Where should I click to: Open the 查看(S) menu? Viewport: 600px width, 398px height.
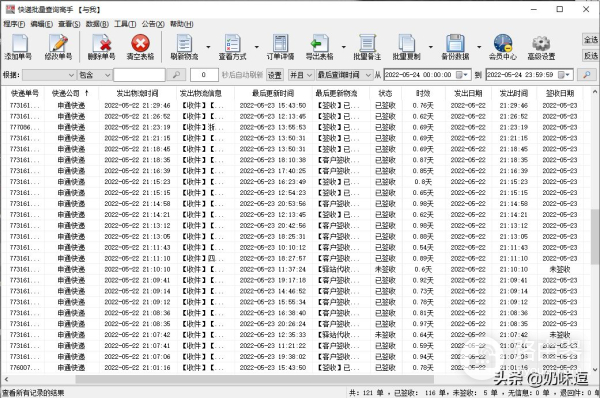tap(69, 24)
